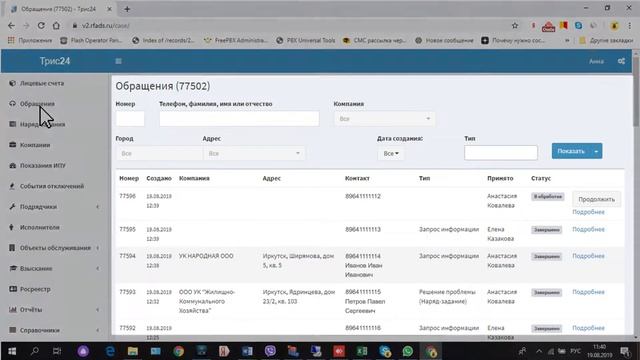Open Flash Operator Pan... bookmark

click(91, 40)
